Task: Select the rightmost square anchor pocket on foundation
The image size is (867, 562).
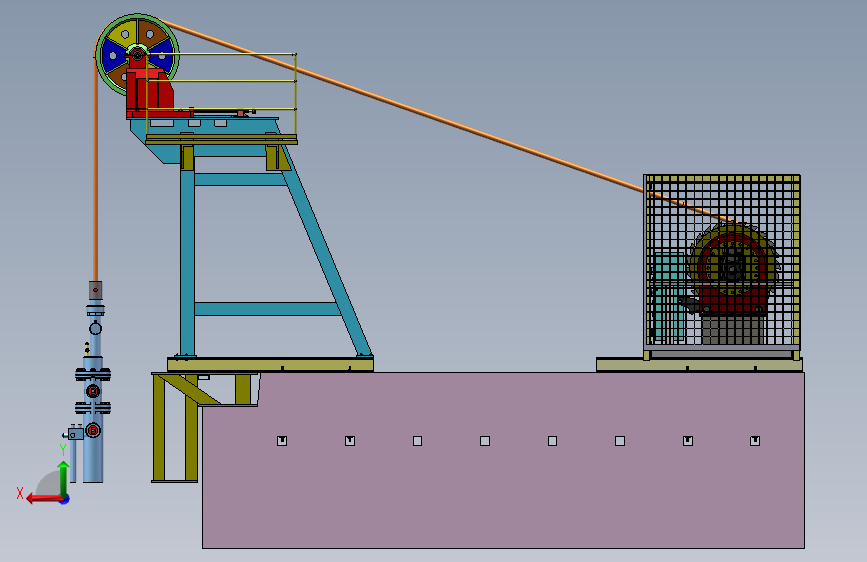Action: [x=755, y=441]
